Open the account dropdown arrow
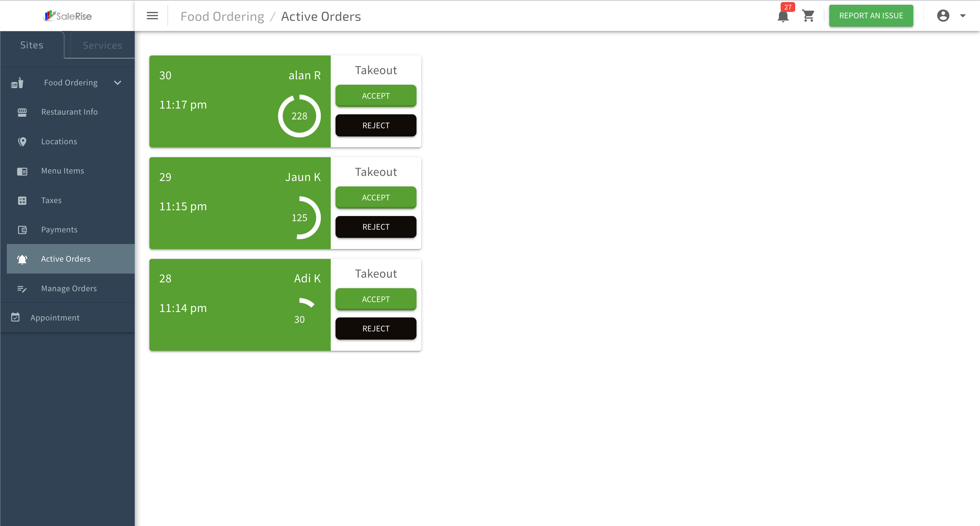 [963, 16]
